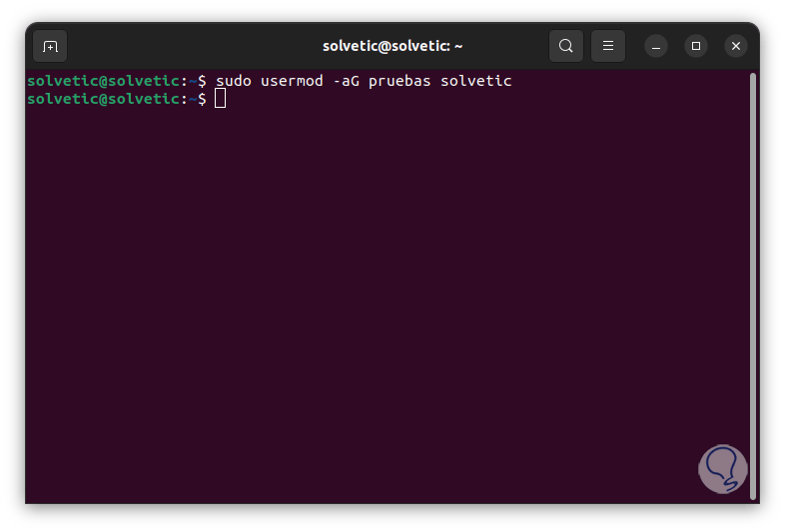Open the hamburger main menu
Viewport: 785px width, 532px height.
pyautogui.click(x=608, y=46)
